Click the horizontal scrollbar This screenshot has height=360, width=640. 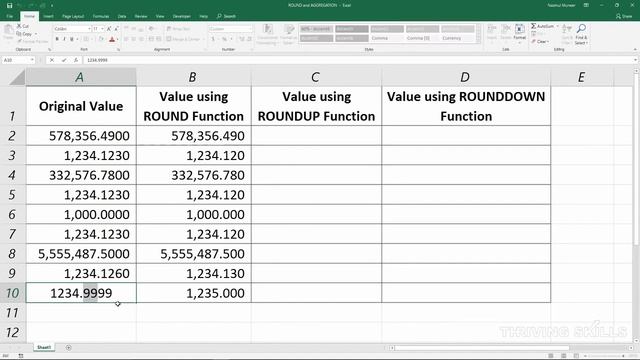click(482, 348)
